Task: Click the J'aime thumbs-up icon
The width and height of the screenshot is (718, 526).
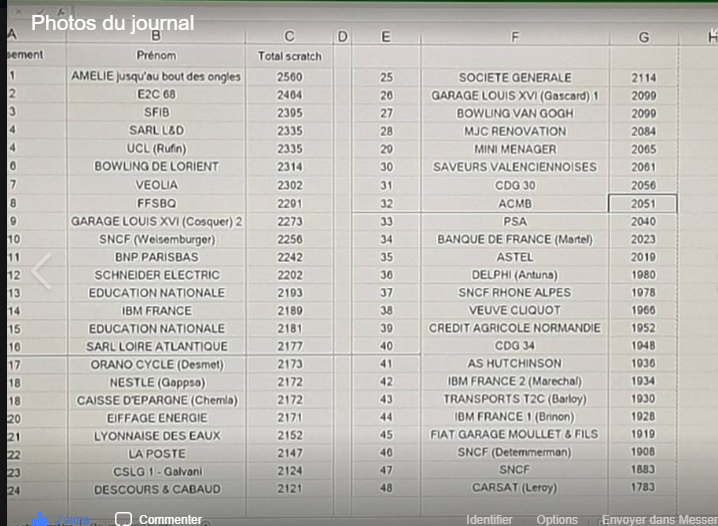Action: [40, 519]
